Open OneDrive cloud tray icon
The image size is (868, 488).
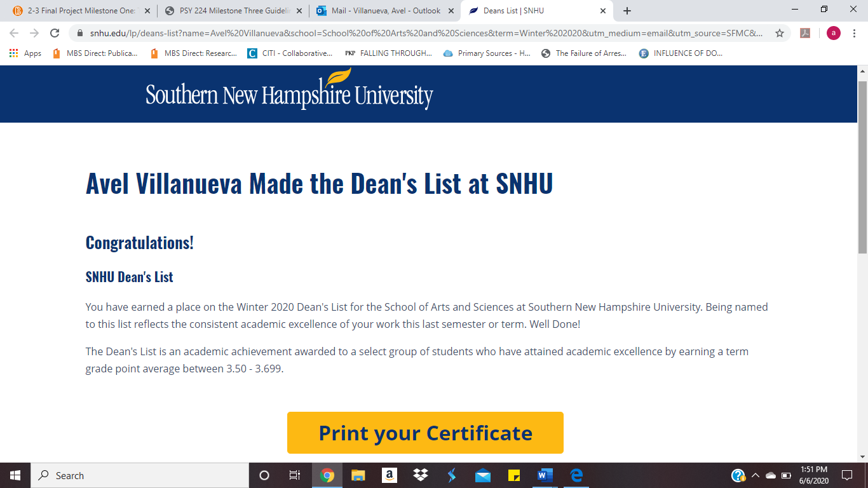point(771,475)
